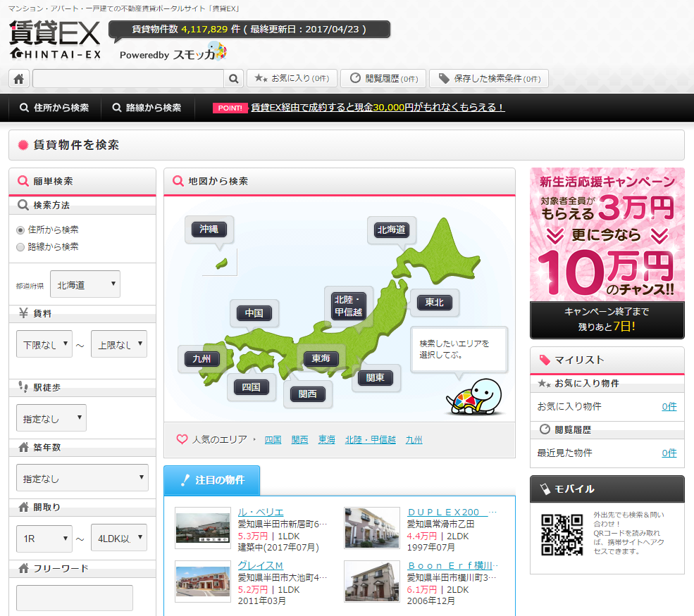This screenshot has height=616, width=694.
Task: Click 九州 link in popular areas
Action: pos(414,439)
